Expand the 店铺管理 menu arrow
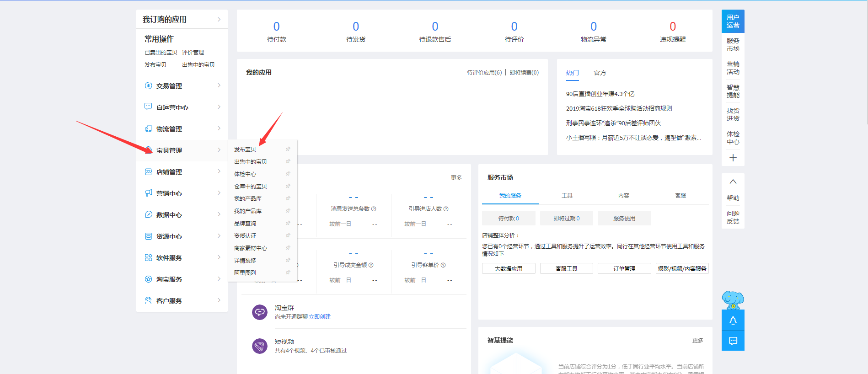Screen dimensions: 868x374 219,171
